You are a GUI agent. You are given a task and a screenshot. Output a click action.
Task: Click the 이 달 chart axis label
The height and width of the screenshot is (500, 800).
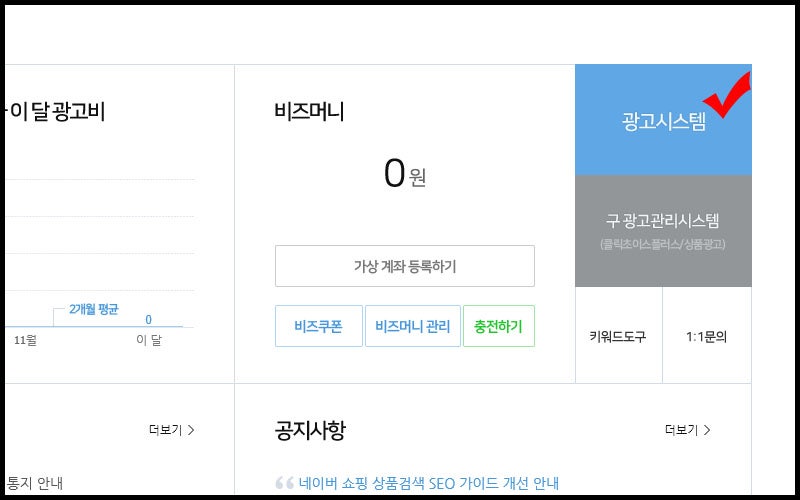[149, 340]
